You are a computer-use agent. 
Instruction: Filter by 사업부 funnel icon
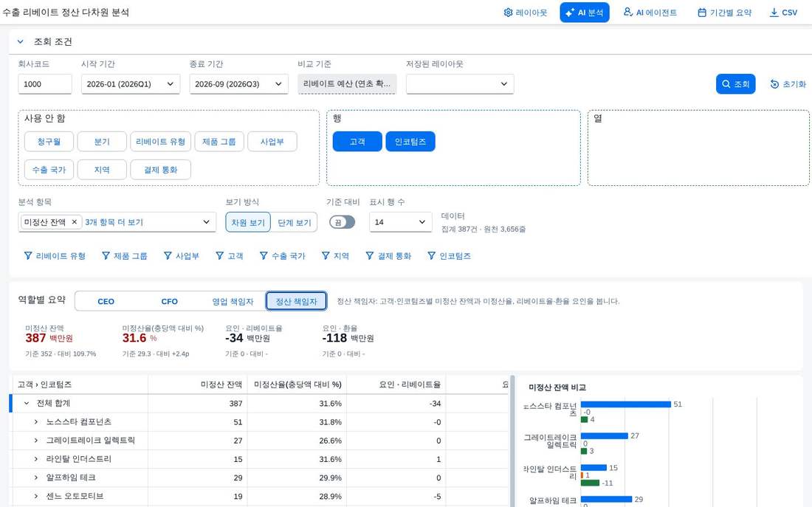[168, 255]
